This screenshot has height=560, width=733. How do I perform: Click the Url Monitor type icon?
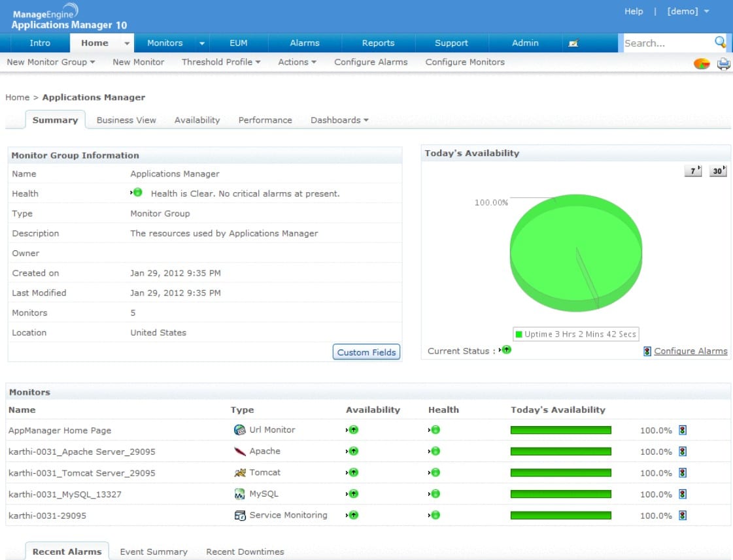[239, 430]
